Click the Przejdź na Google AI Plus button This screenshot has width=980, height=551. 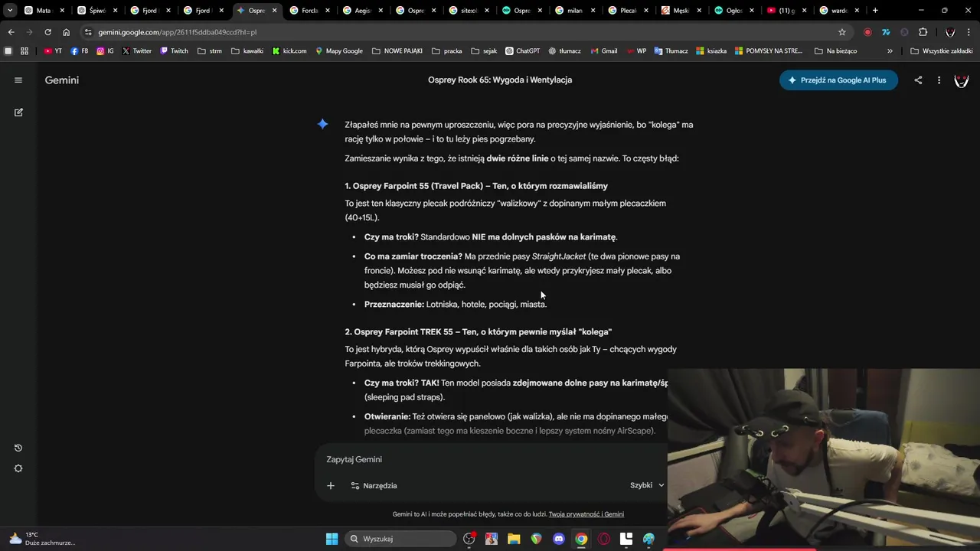click(x=838, y=80)
